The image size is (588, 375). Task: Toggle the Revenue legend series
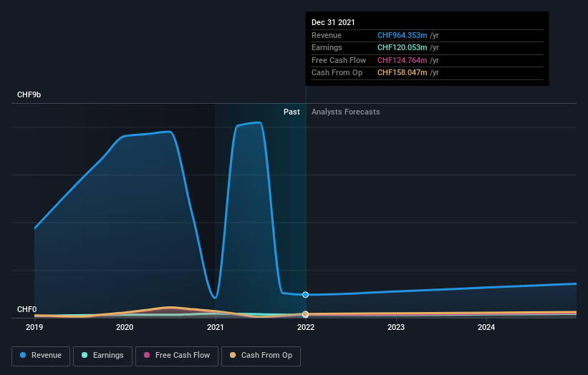[41, 356]
